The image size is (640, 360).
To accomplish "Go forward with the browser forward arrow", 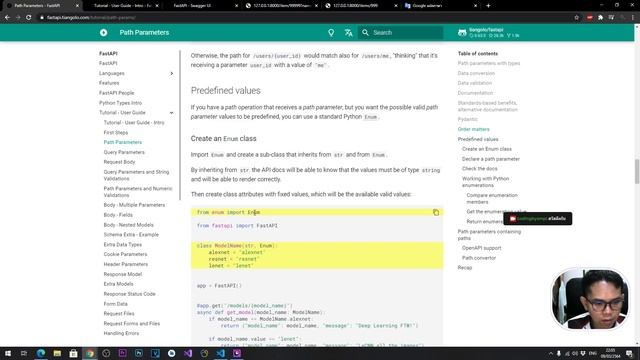I will pos(18,18).
